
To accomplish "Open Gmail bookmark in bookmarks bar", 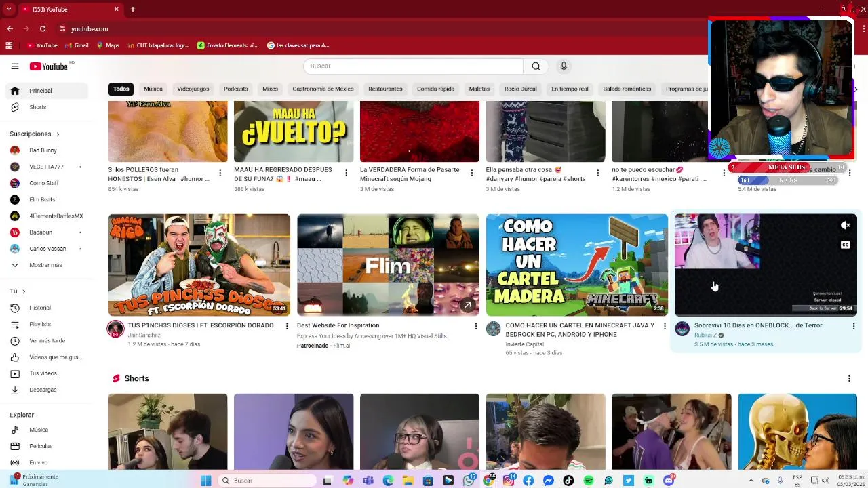I will tap(77, 45).
